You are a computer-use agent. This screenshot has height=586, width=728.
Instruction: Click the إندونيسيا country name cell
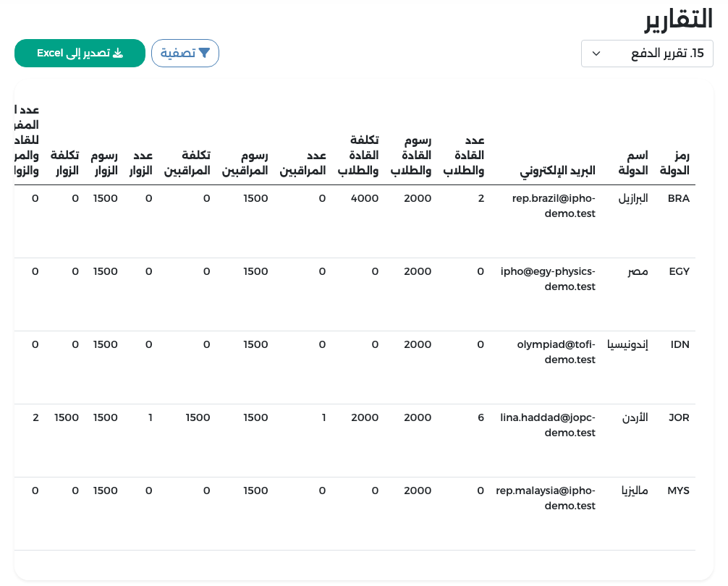(627, 345)
